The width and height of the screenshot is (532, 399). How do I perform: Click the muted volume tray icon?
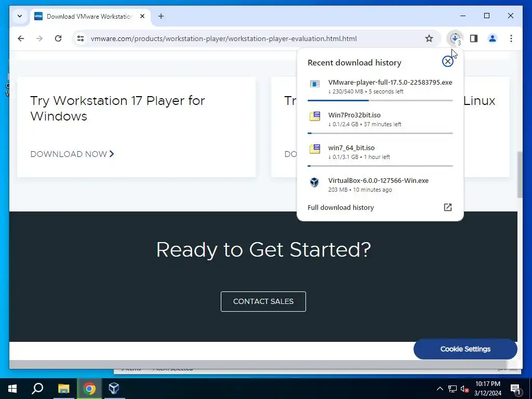click(x=464, y=389)
